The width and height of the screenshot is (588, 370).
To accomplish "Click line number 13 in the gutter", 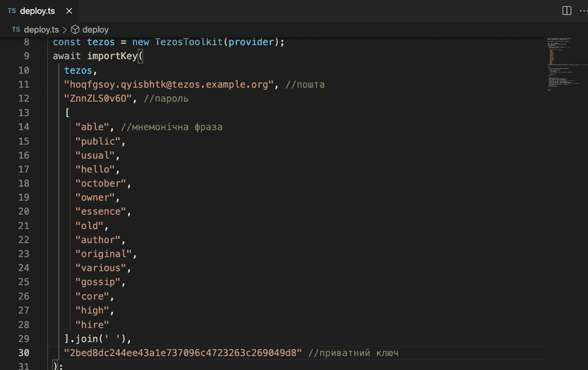I will (x=24, y=112).
